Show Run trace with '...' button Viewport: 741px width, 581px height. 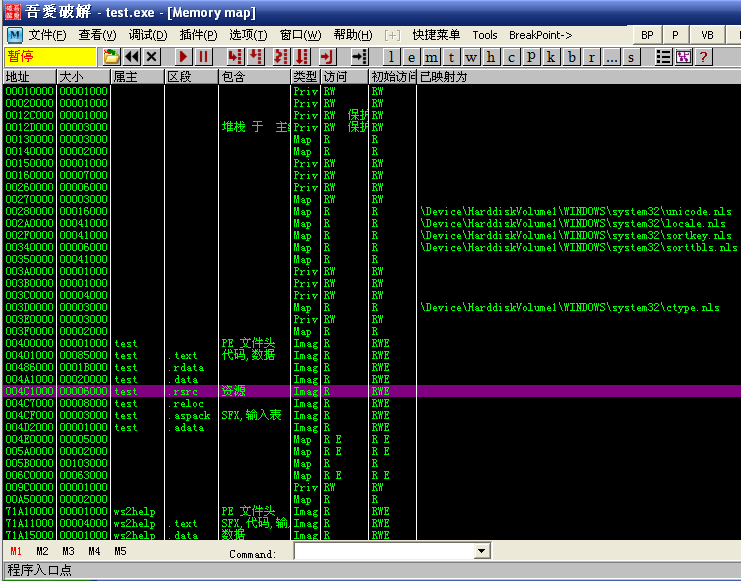[x=612, y=57]
